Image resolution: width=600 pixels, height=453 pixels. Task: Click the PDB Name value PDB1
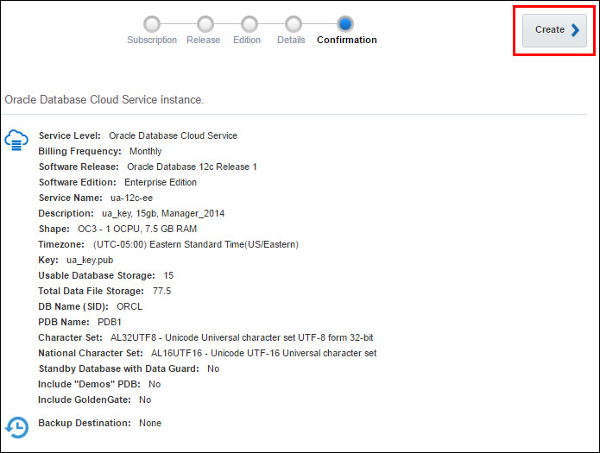click(x=109, y=322)
